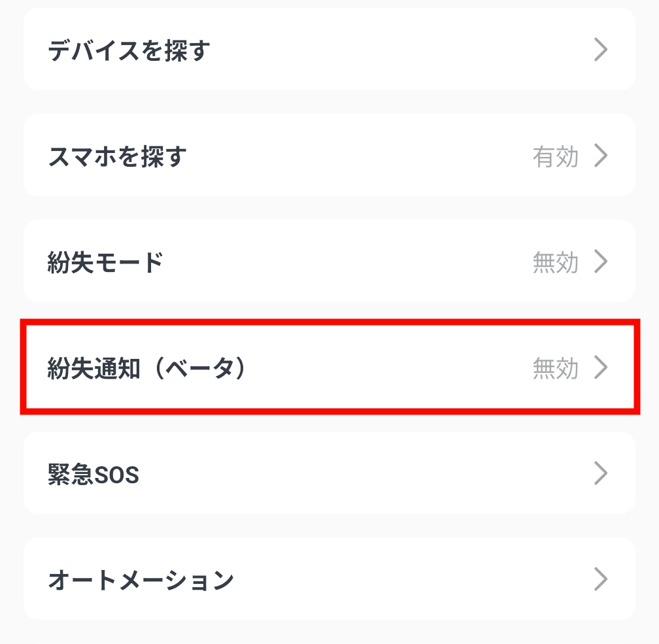Image resolution: width=659 pixels, height=644 pixels.
Task: Tap the 紛失通知（ベータ） row chevron
Action: pyautogui.click(x=601, y=368)
